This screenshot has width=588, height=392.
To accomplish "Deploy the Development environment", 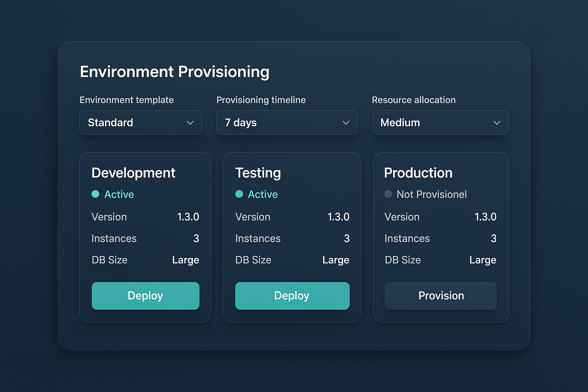I will (x=145, y=296).
